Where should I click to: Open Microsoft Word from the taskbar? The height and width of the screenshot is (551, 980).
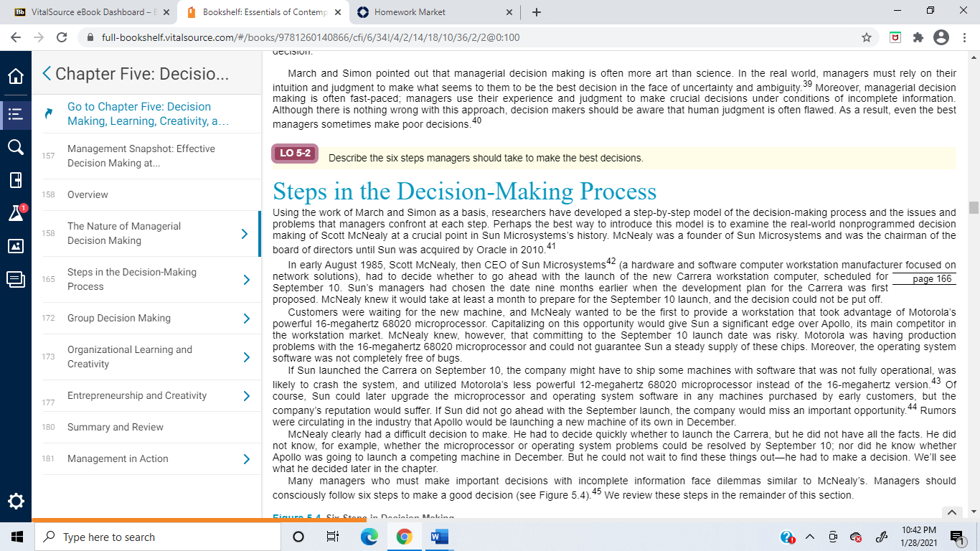439,537
